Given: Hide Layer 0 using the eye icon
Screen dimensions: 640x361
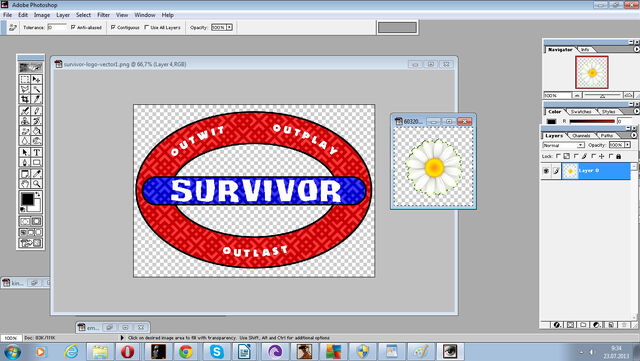Looking at the screenshot, I should point(546,171).
